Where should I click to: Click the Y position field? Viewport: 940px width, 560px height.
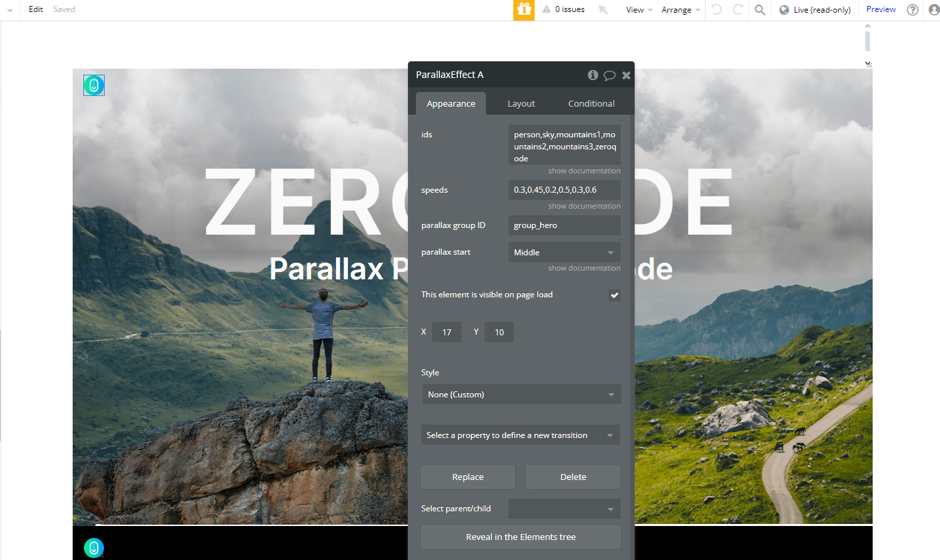pyautogui.click(x=499, y=332)
